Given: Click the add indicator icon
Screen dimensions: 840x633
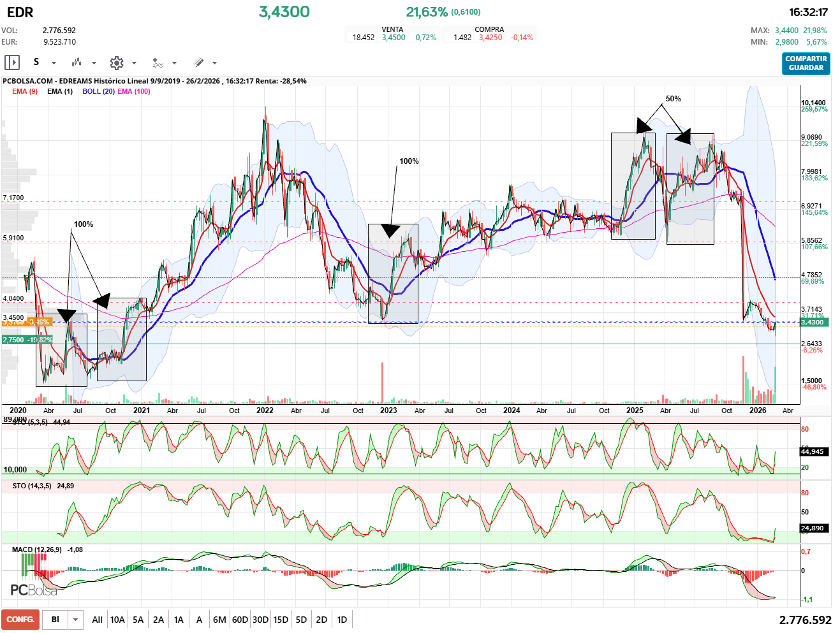Looking at the screenshot, I should pyautogui.click(x=158, y=62).
